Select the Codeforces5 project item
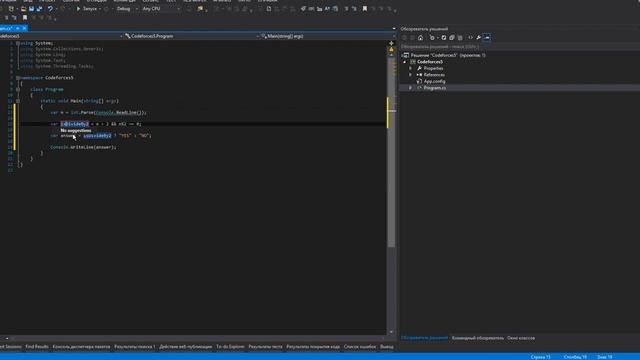640x360 pixels. coord(429,62)
